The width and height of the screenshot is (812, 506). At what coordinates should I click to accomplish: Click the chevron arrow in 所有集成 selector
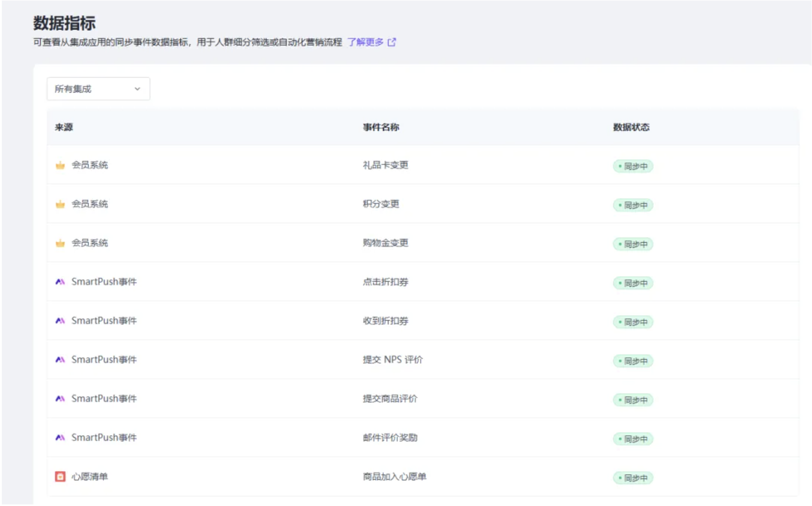click(137, 89)
